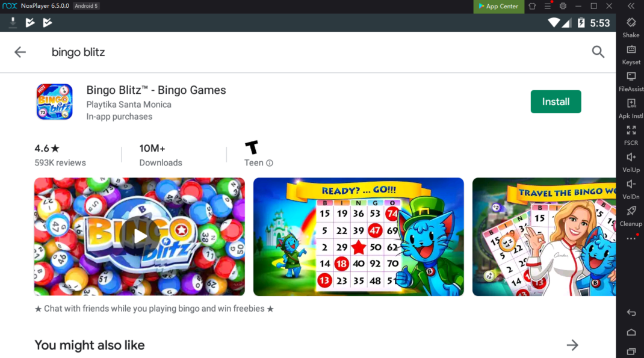
Task: Show Teen content rating info
Action: click(270, 163)
